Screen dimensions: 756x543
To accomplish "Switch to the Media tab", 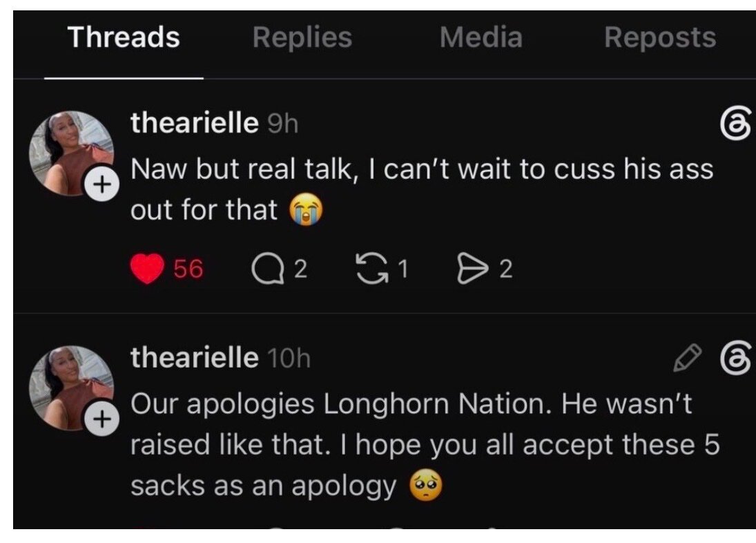I will (481, 37).
